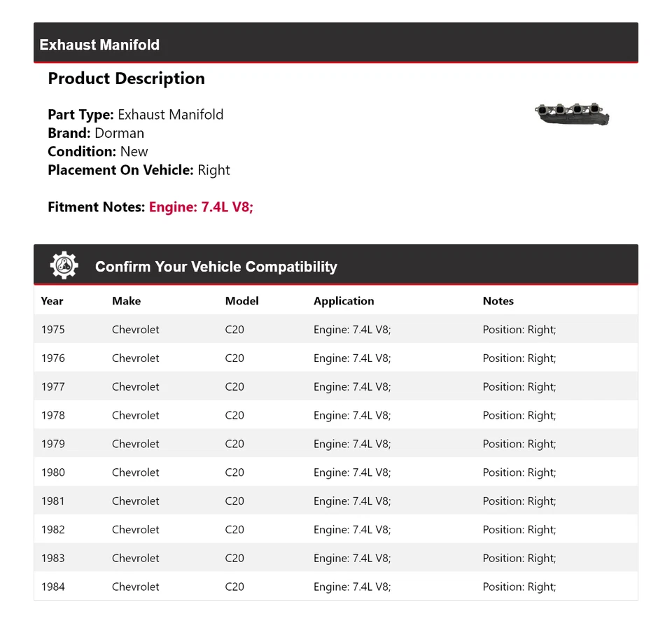Screen dimensions: 672x623
Task: Click the Model column header
Action: [x=241, y=301]
